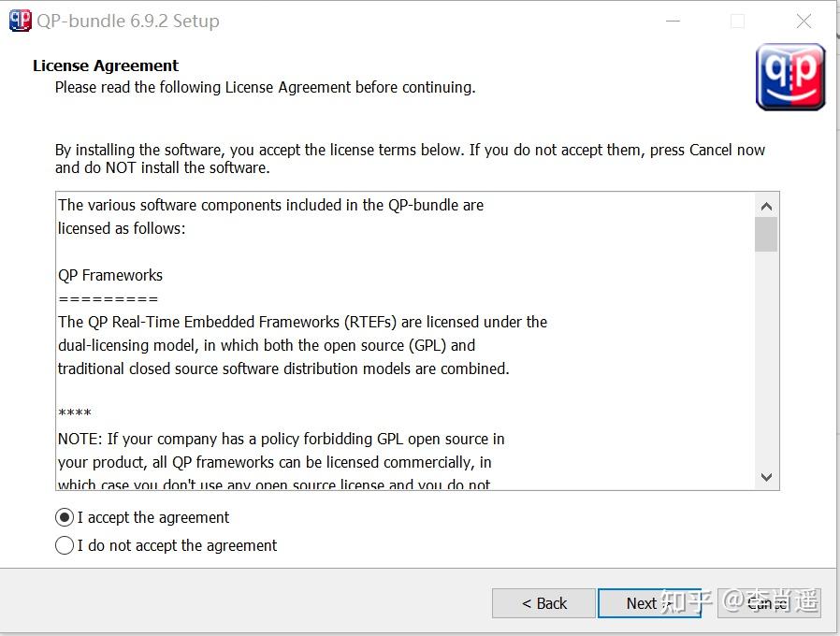Select "I do not accept the agreement"

[65, 545]
